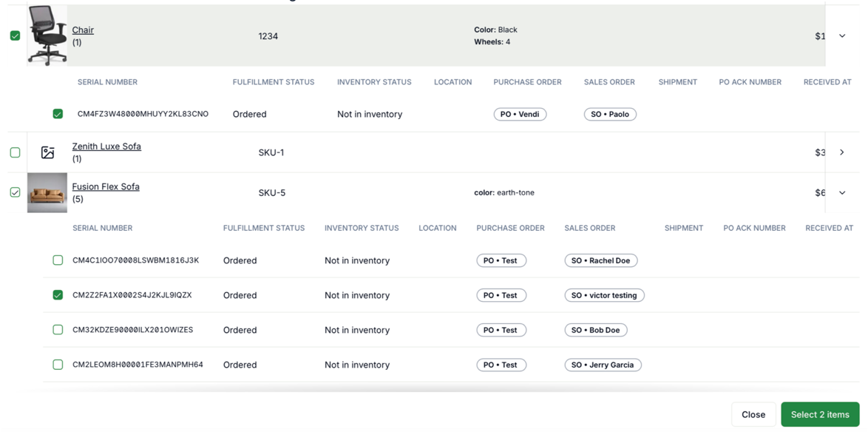Click serial number CM4C1IOO70008LSWBM1816J3K text
Viewport: 868px width, 432px height.
[x=135, y=260]
